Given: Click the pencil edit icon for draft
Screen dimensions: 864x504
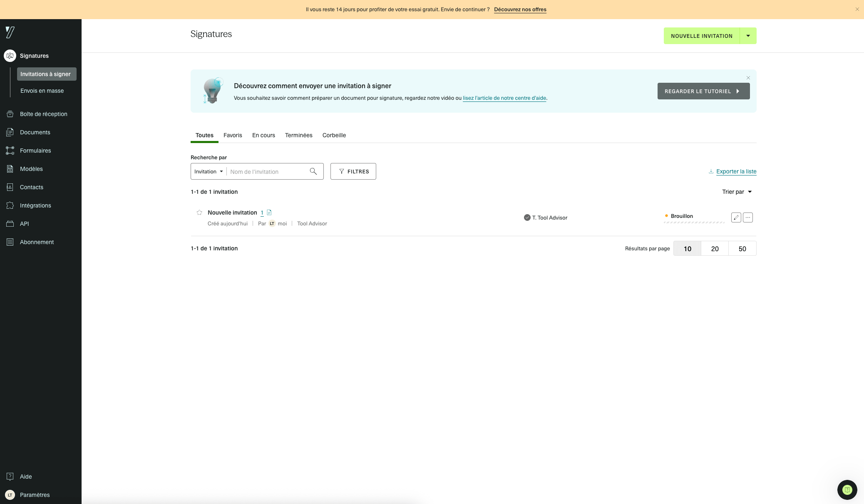Looking at the screenshot, I should click(736, 217).
